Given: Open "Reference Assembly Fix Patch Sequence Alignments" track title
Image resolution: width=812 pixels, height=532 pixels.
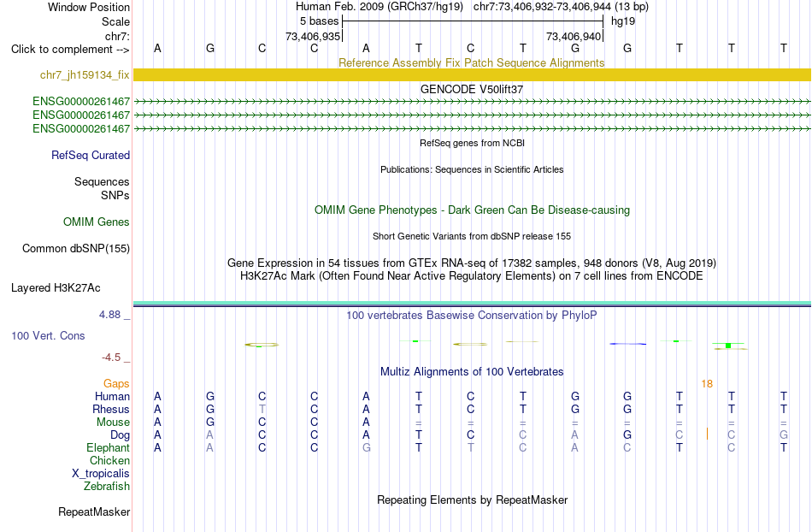Looking at the screenshot, I should [x=471, y=62].
